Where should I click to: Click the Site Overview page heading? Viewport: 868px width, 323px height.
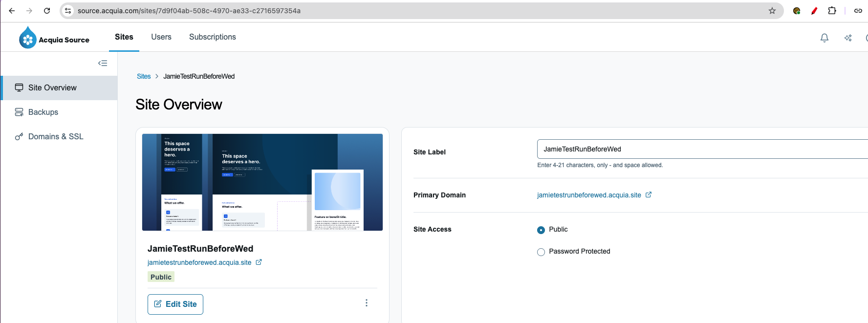(x=179, y=105)
